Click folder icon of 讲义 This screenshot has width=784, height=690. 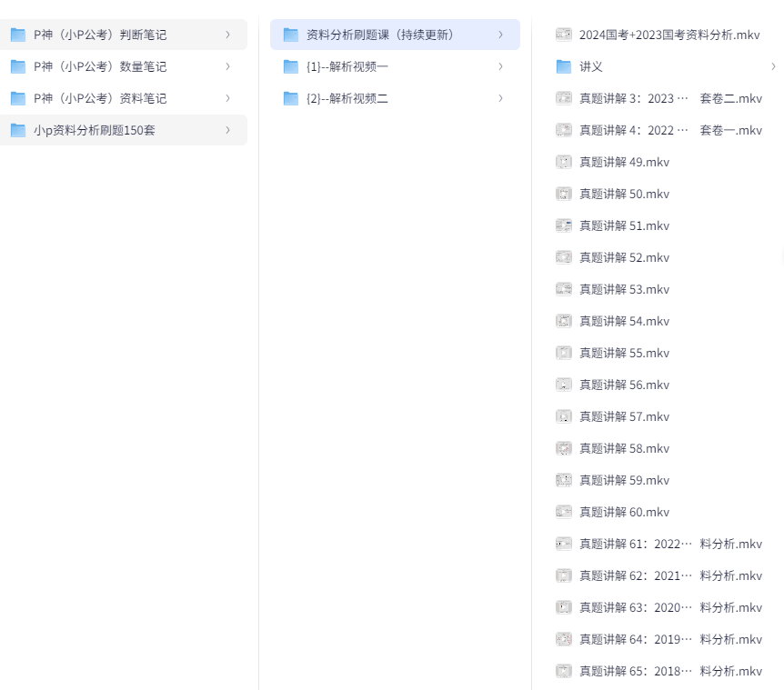564,66
